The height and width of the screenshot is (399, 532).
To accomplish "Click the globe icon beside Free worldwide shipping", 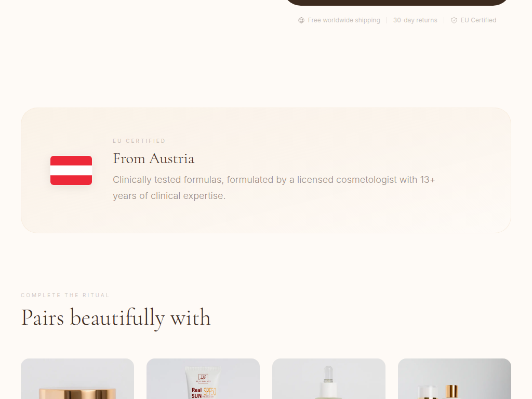I will click(x=301, y=20).
